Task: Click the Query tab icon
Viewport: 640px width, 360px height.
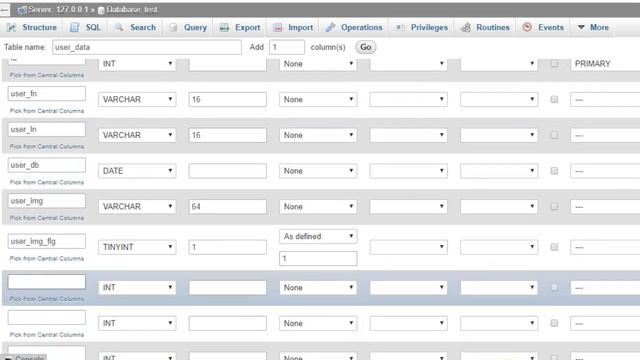Action: (x=173, y=27)
